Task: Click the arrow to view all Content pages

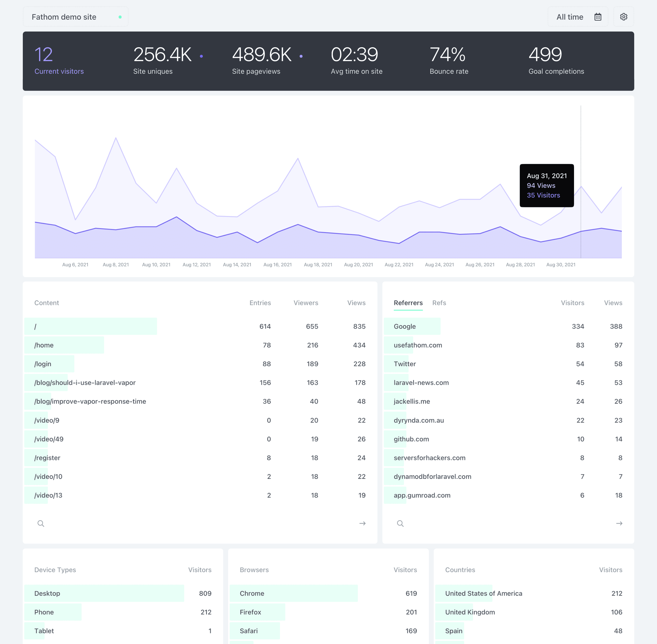Action: pyautogui.click(x=362, y=523)
